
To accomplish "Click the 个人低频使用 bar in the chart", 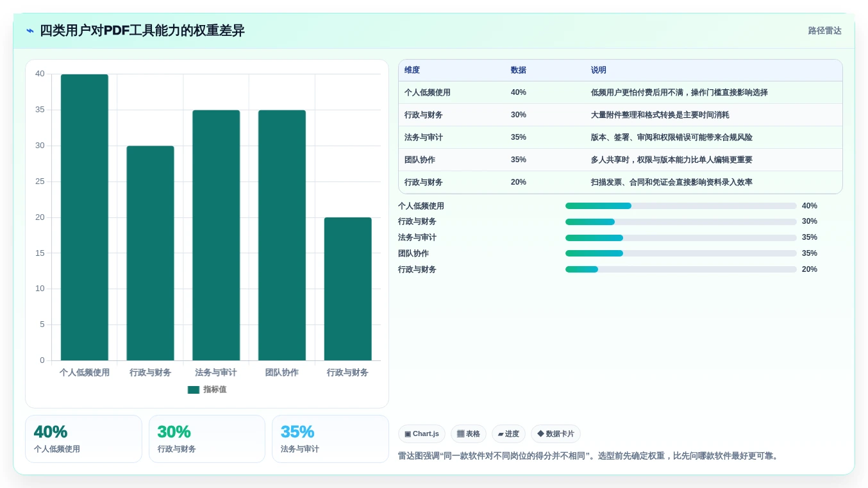I will pos(85,217).
